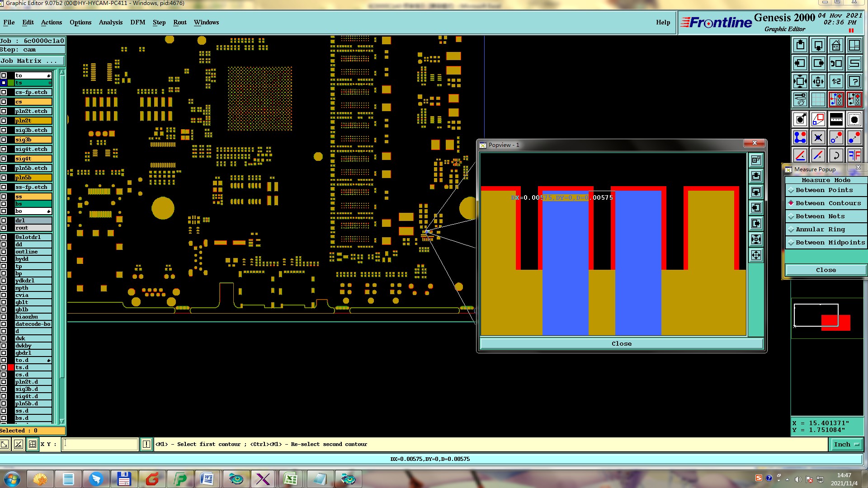Toggle checkbox for cs-fp.etch layer
Viewport: 868px width, 488px height.
[4, 92]
